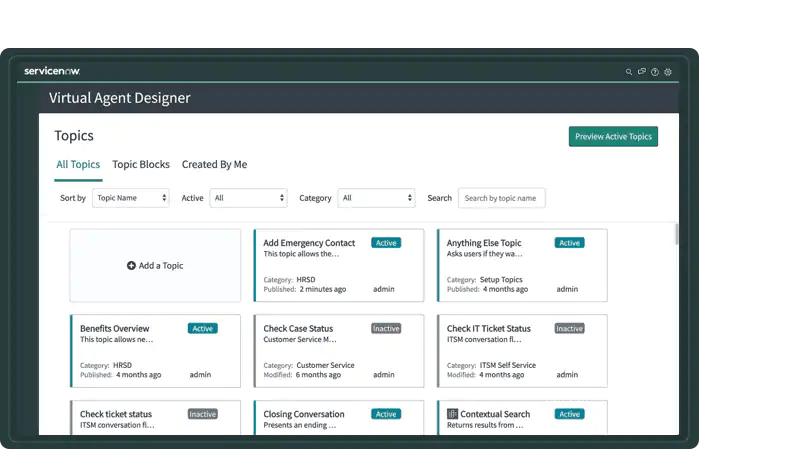
Task: Click 'Category: HRSD' on Add Emergency Contact
Action: (x=289, y=280)
